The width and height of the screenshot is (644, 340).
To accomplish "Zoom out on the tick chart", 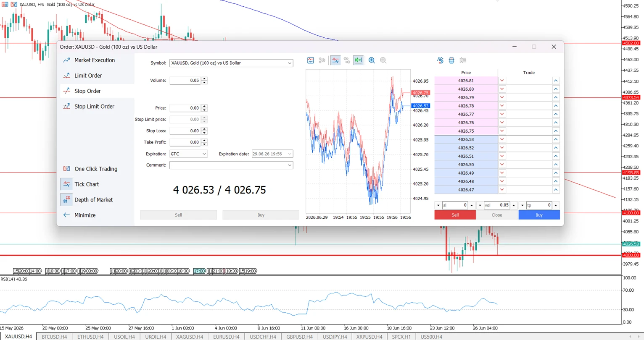I will (x=383, y=60).
